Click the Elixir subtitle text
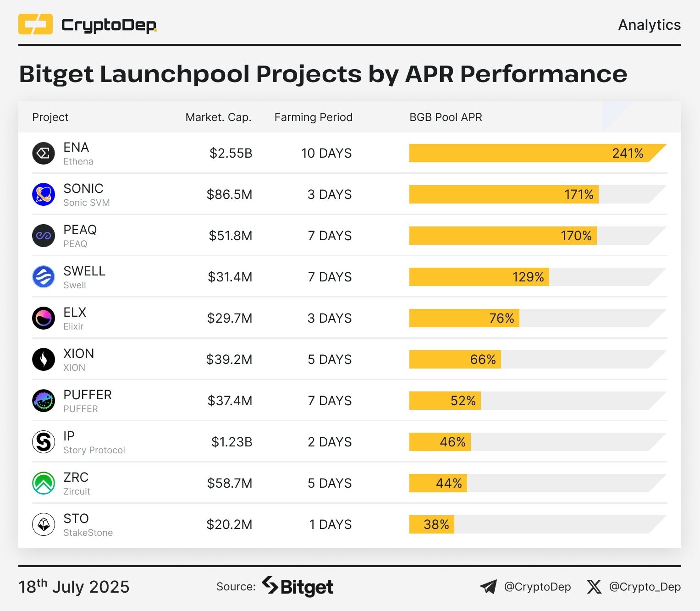Image resolution: width=700 pixels, height=611 pixels. pyautogui.click(x=73, y=326)
